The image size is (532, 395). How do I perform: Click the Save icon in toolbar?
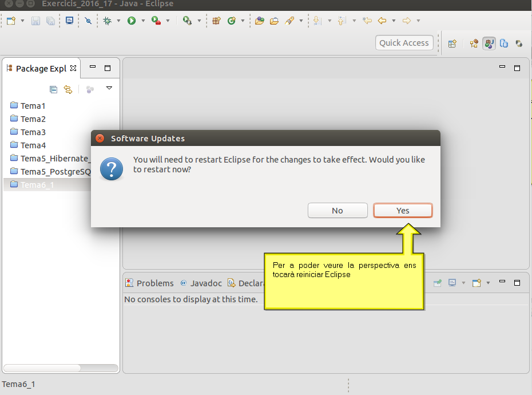(35, 21)
